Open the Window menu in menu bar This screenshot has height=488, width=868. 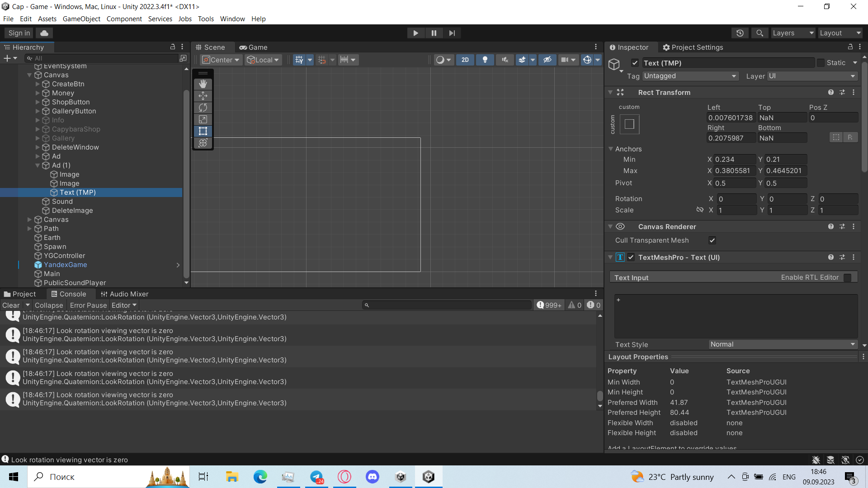pos(232,19)
